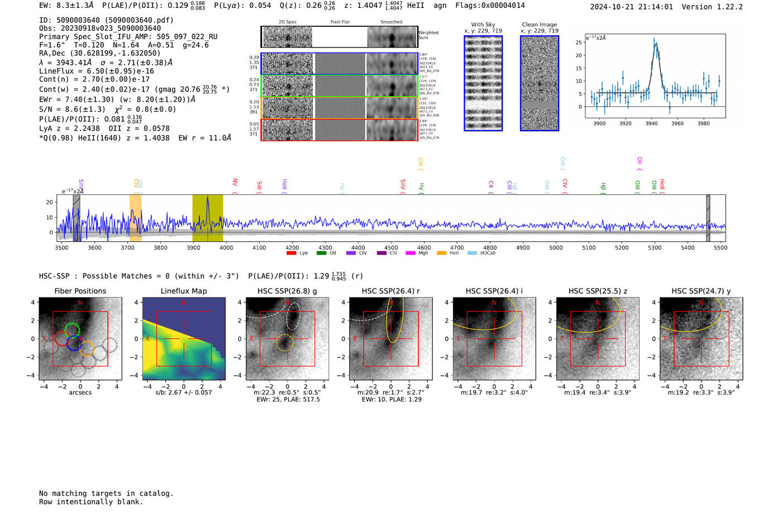This screenshot has height=532, width=782.
Task: Select the Obs: 20230918v023_5090003640 line
Action: coord(100,28)
